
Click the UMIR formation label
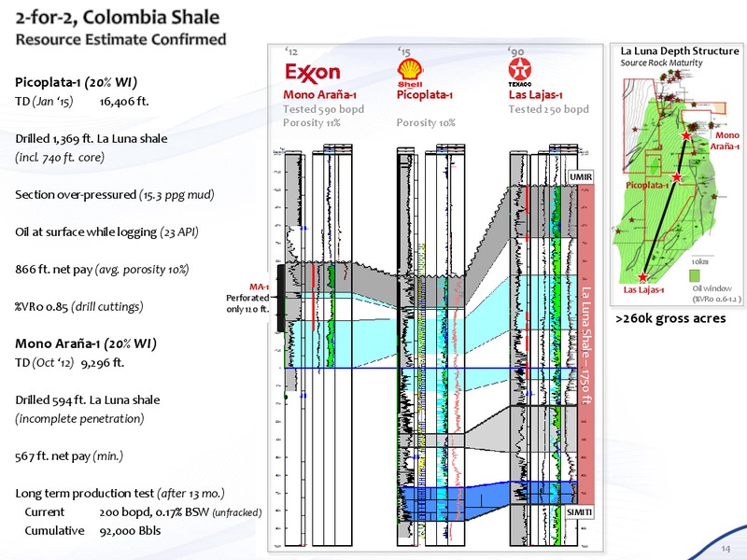(x=581, y=177)
